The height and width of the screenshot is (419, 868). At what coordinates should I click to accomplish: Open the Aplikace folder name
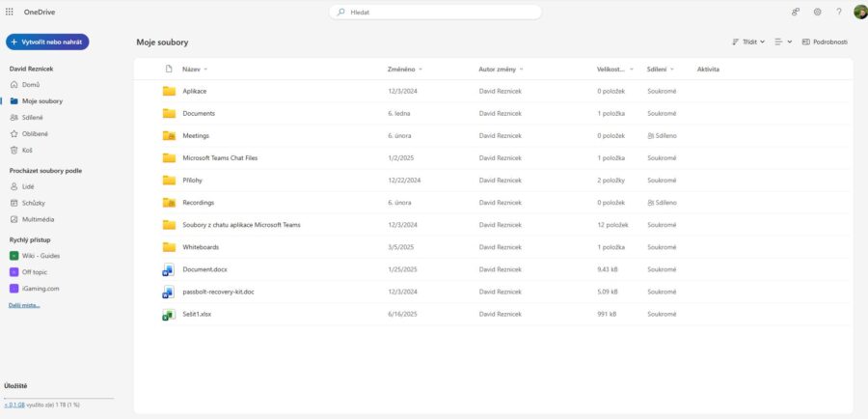pos(194,91)
